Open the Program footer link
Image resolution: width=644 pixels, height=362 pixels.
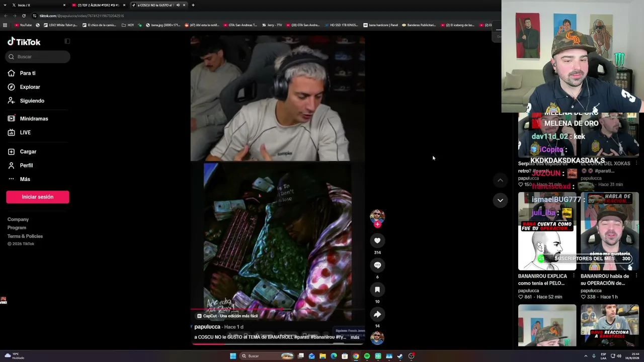pos(17,228)
